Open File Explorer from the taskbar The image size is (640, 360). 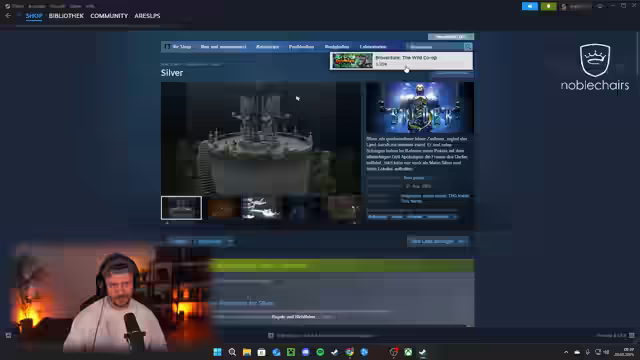(247, 352)
